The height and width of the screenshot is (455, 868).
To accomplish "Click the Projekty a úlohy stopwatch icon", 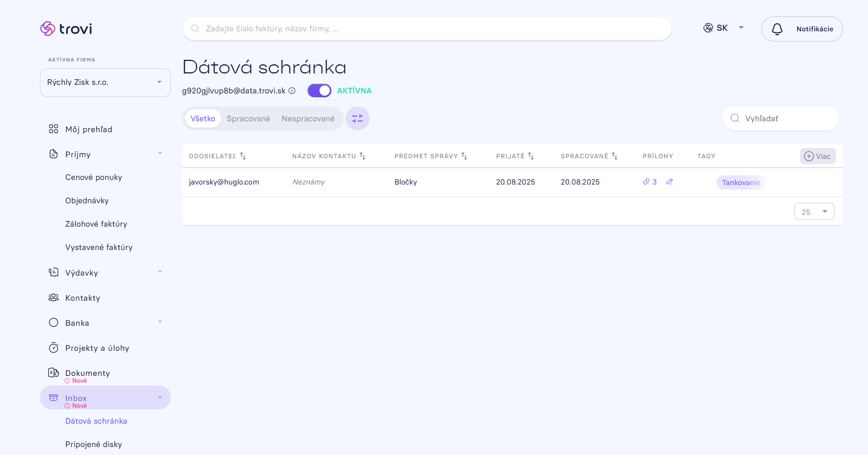I will 54,348.
